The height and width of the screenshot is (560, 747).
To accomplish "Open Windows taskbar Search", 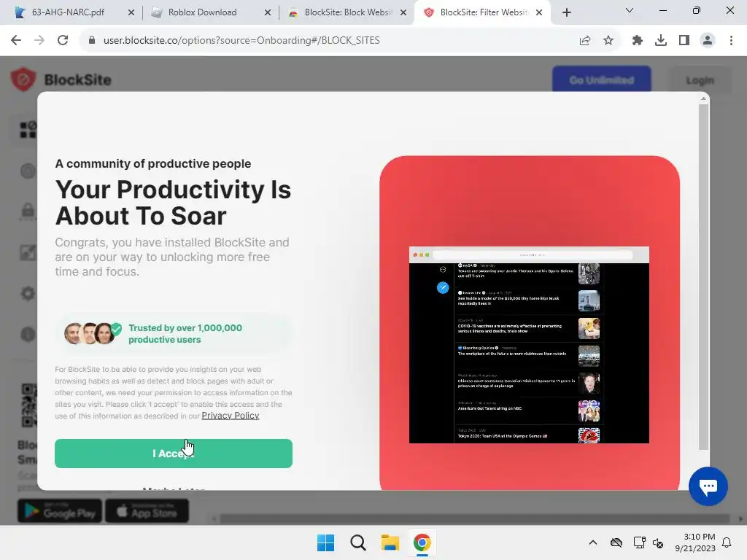I will pyautogui.click(x=357, y=542).
